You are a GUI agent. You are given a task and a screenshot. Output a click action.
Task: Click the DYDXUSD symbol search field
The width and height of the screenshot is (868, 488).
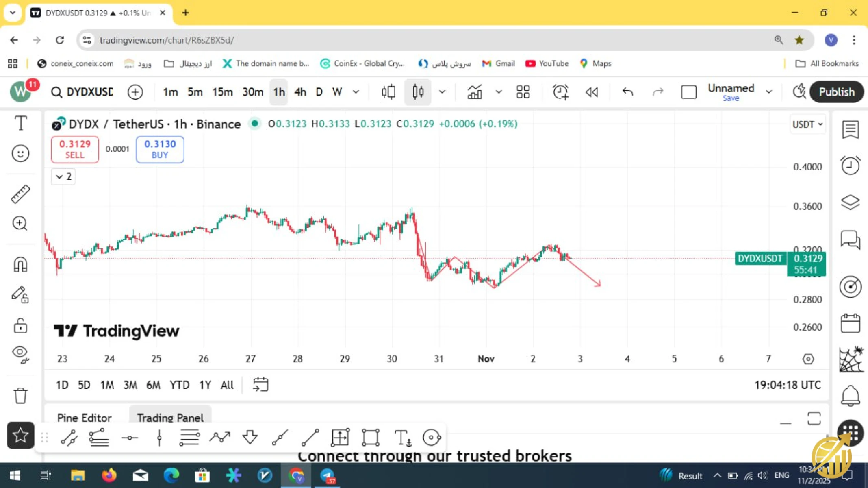click(82, 92)
